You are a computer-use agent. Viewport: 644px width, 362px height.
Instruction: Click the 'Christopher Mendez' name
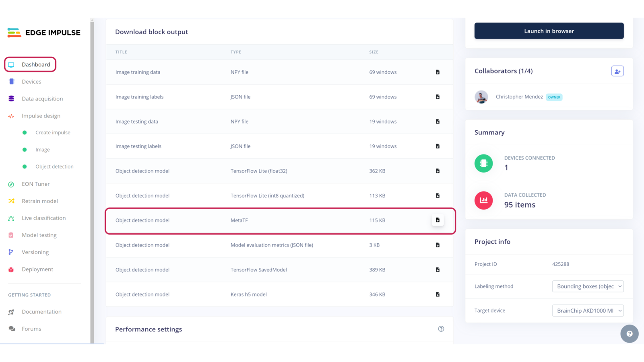(519, 97)
